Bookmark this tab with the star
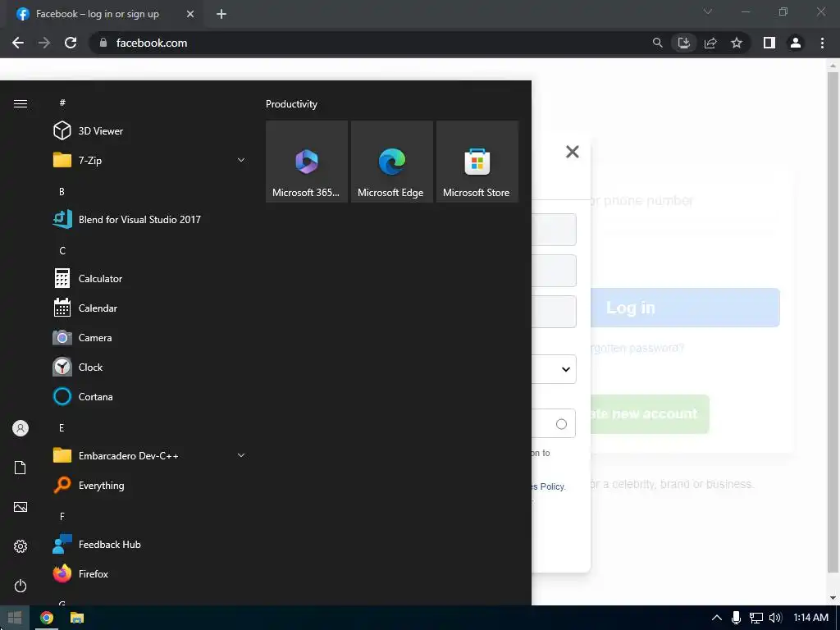840x630 pixels. pyautogui.click(x=737, y=43)
